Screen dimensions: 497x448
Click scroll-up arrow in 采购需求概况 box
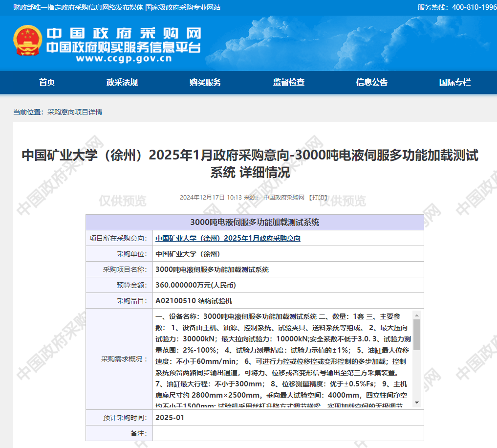click(417, 315)
